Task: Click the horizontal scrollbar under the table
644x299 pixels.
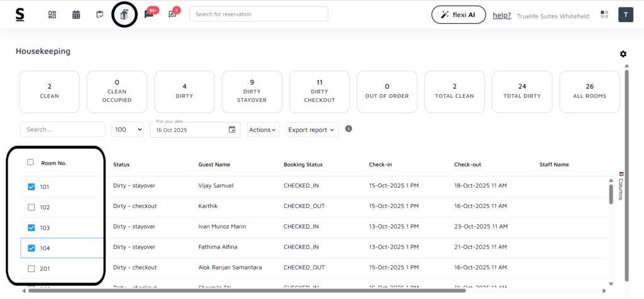Action: pos(245,291)
